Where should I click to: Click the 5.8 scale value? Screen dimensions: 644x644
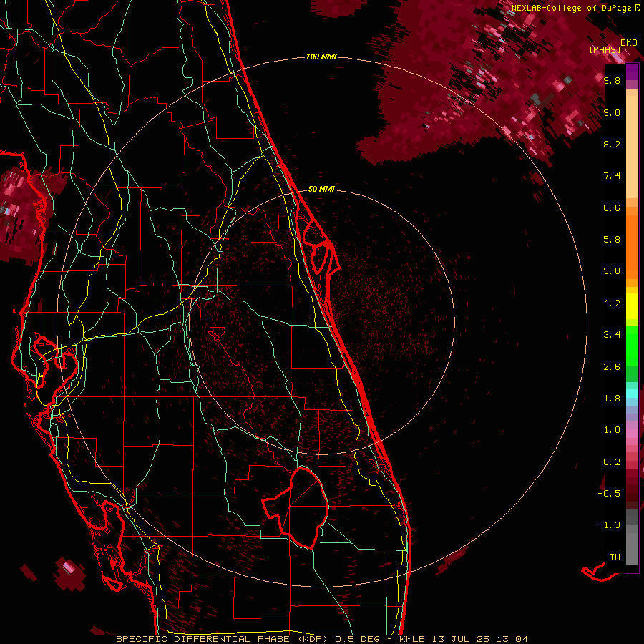click(x=612, y=240)
